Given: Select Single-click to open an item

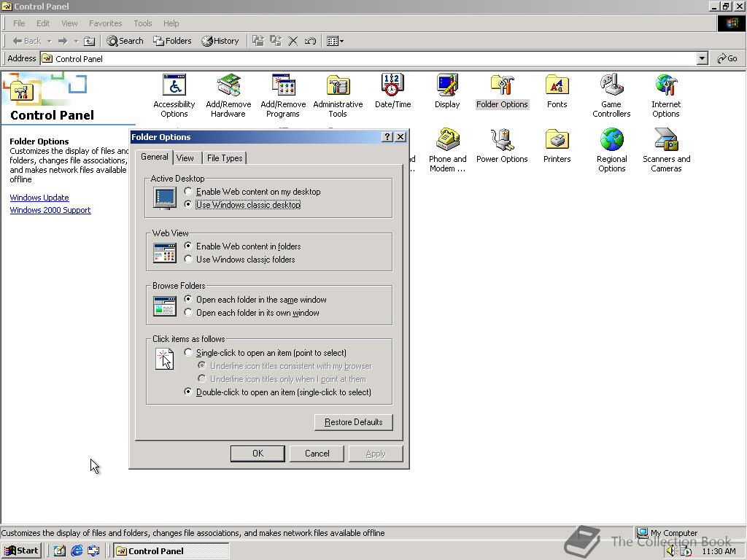Looking at the screenshot, I should 266,353.
